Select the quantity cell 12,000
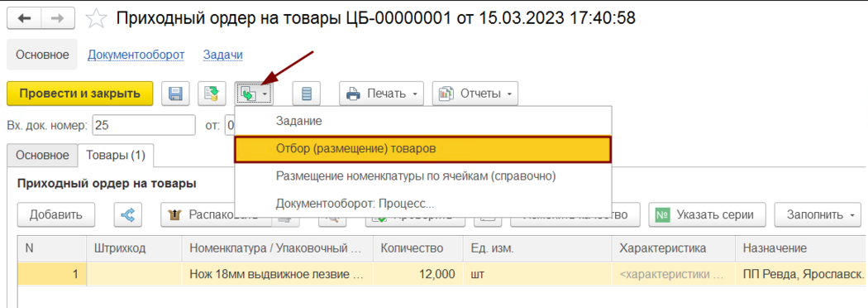The height and width of the screenshot is (308, 868). [x=418, y=274]
